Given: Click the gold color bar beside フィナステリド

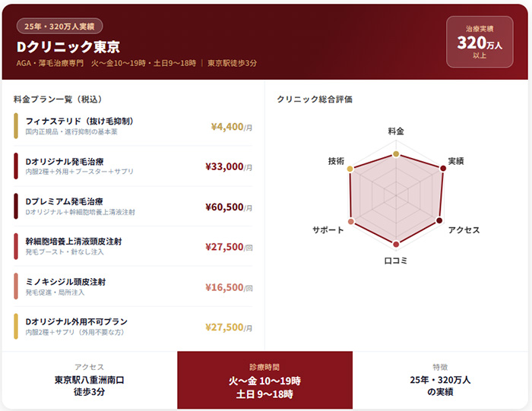Looking at the screenshot, I should pos(15,126).
